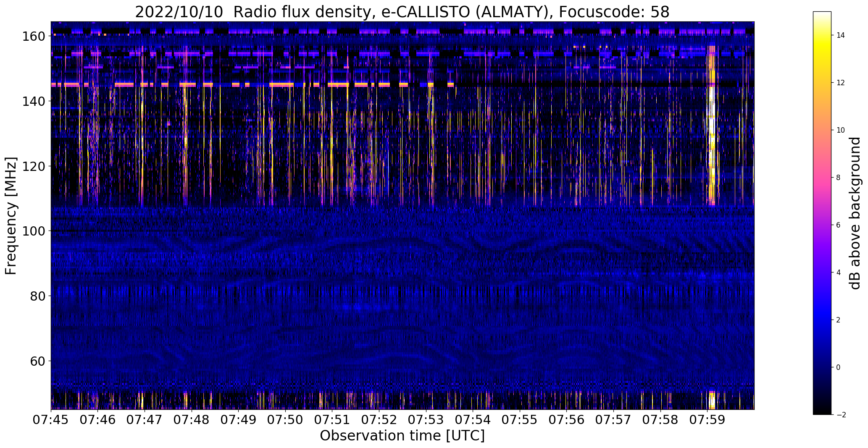Click the colorbar tick label 14

841,35
